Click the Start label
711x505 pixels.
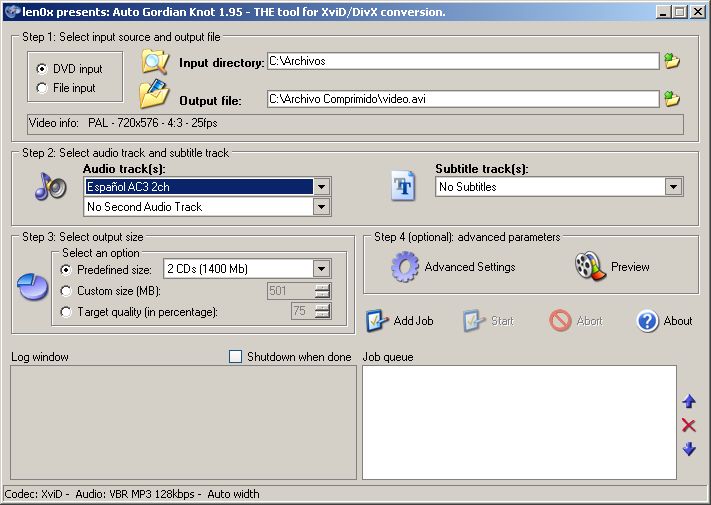point(502,321)
